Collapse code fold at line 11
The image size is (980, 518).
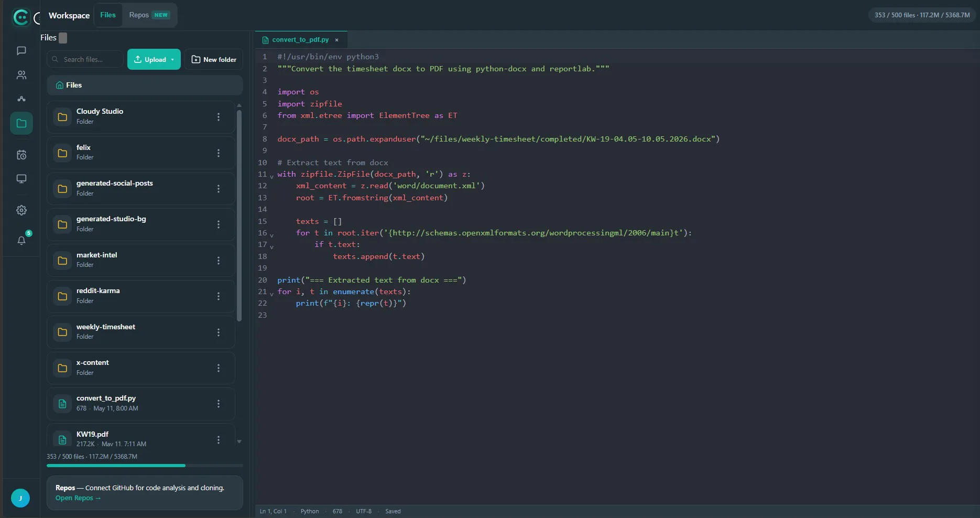coord(271,176)
